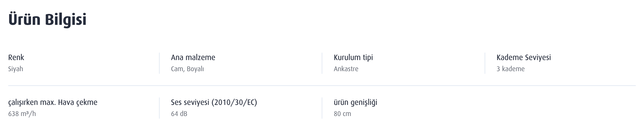
Task: Select the Ana malzeme label
Action: (193, 57)
